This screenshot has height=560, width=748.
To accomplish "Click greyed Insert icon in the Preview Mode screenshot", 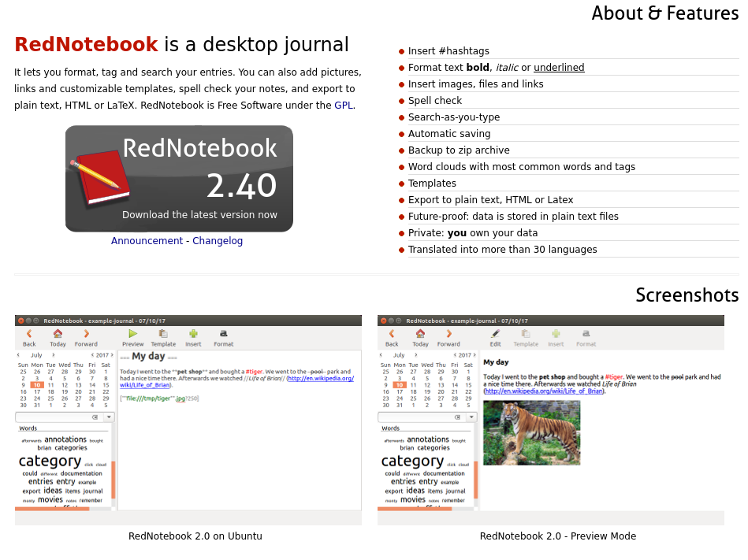I will tap(556, 334).
